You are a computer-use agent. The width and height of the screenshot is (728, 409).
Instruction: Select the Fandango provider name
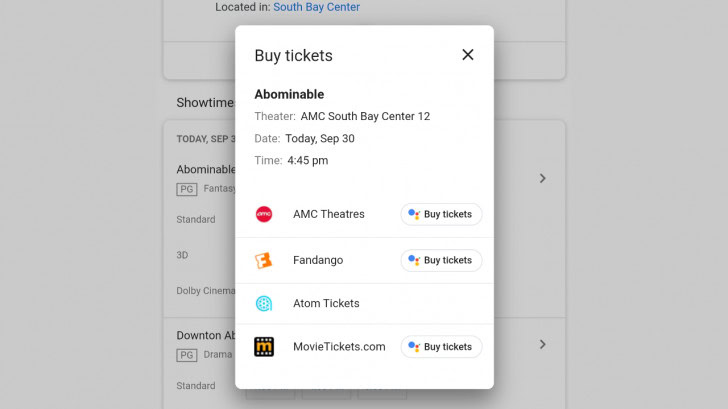(318, 260)
